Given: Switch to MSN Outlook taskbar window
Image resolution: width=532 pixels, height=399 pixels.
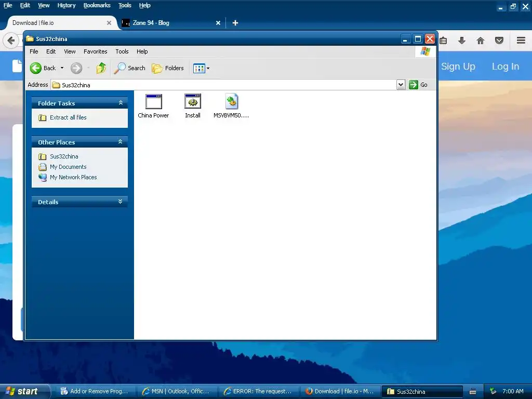Looking at the screenshot, I should click(x=176, y=391).
